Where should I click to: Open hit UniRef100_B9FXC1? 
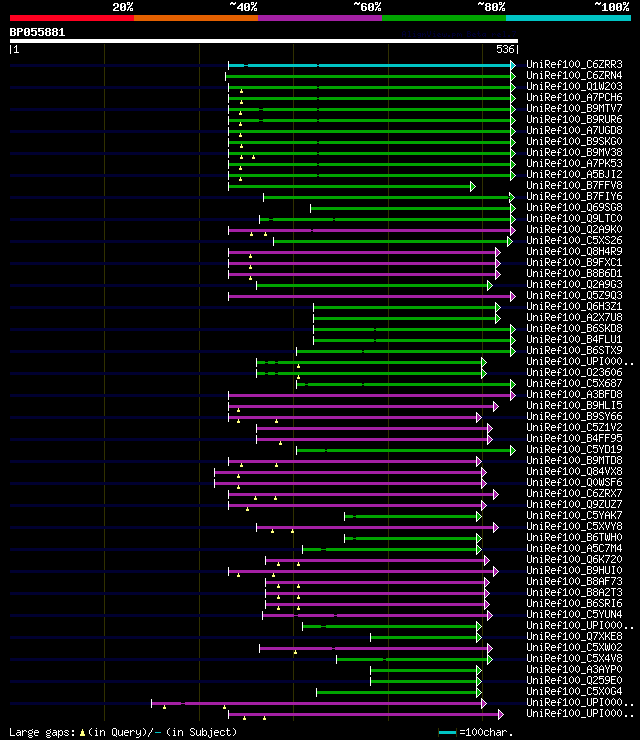tap(574, 262)
